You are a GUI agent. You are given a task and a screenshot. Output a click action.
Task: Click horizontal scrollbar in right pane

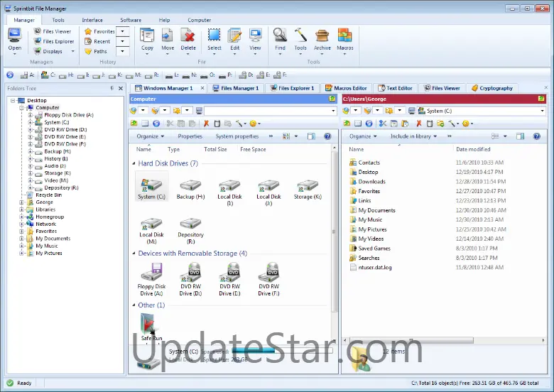[412, 340]
